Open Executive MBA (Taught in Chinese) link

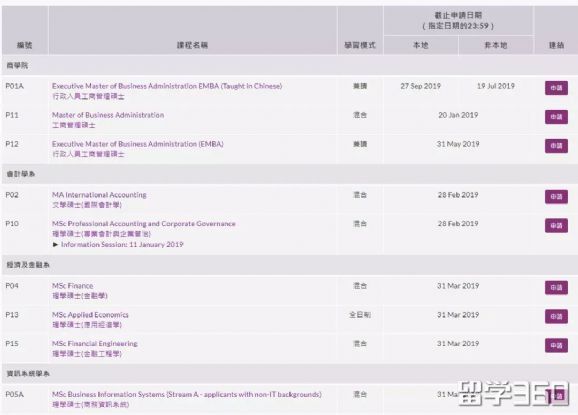pos(167,86)
